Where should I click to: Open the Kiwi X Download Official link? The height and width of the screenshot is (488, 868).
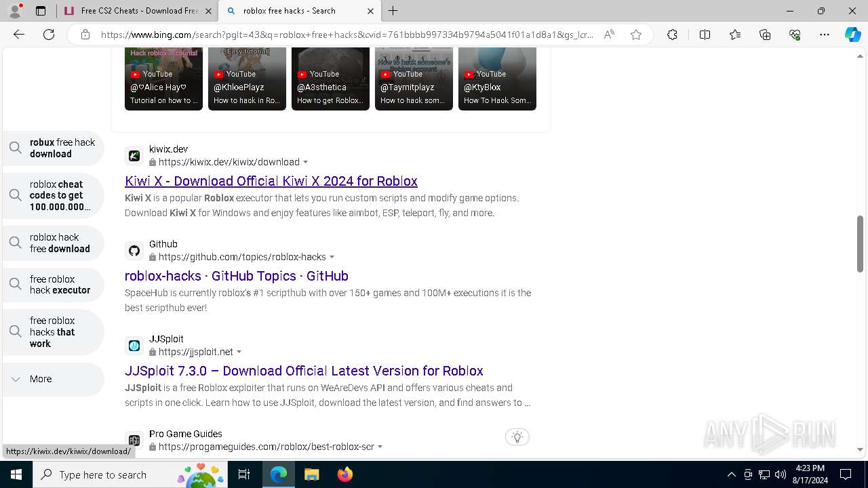click(x=271, y=181)
